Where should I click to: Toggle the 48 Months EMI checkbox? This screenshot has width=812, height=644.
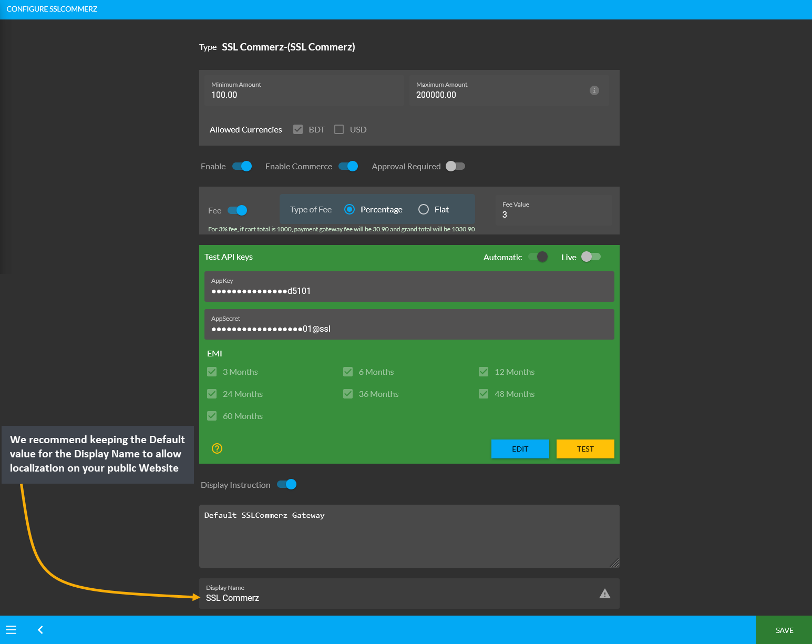484,394
